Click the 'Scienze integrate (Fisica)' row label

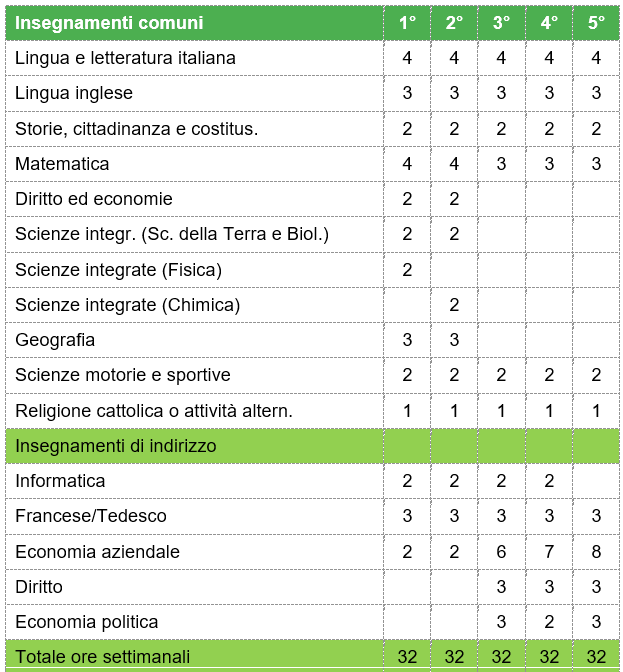coord(118,269)
